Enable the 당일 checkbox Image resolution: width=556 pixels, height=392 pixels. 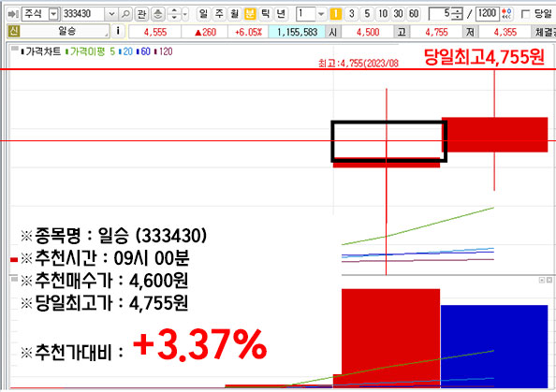(525, 14)
